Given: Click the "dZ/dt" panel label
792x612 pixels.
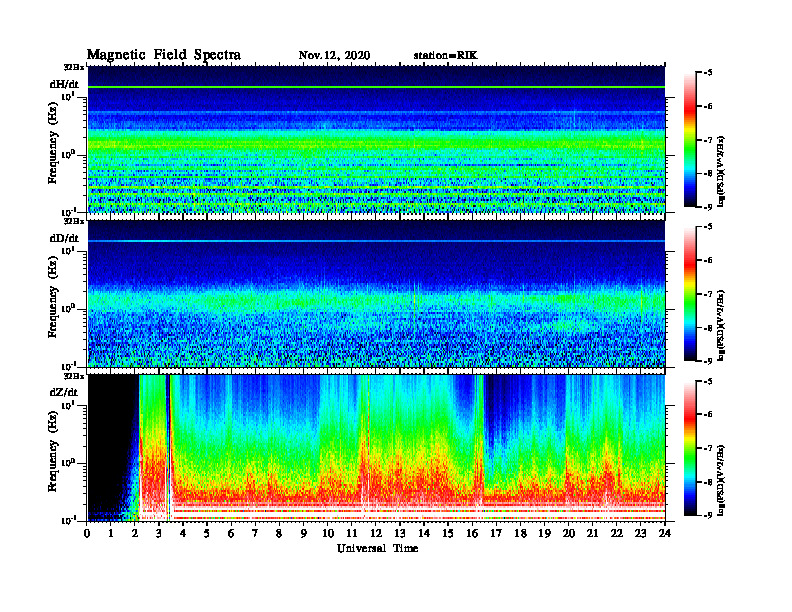Looking at the screenshot, I should pos(64,392).
